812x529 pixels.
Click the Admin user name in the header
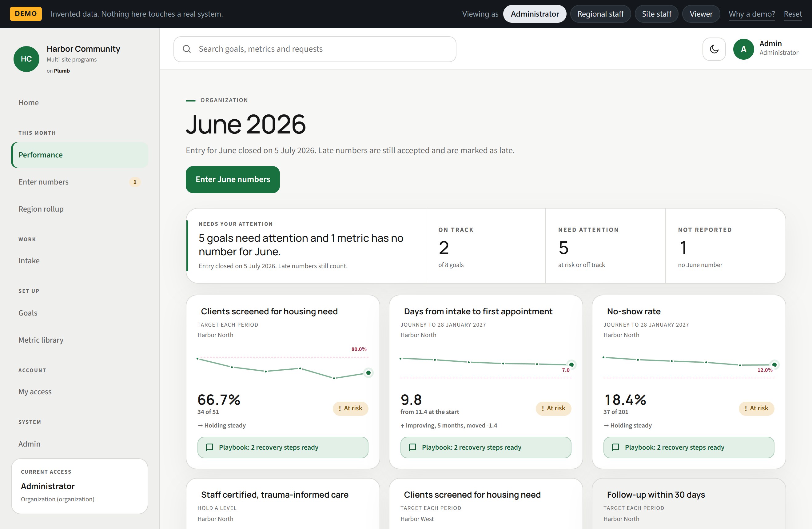(x=770, y=44)
